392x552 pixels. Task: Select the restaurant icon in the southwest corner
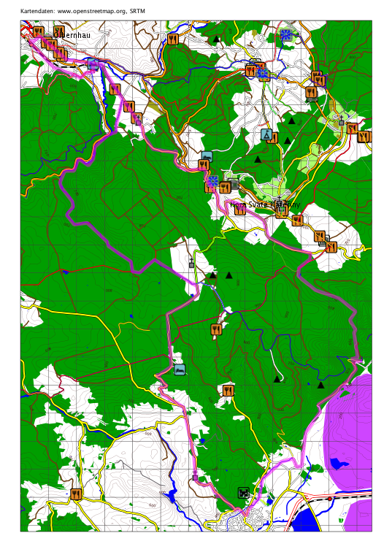[76, 494]
